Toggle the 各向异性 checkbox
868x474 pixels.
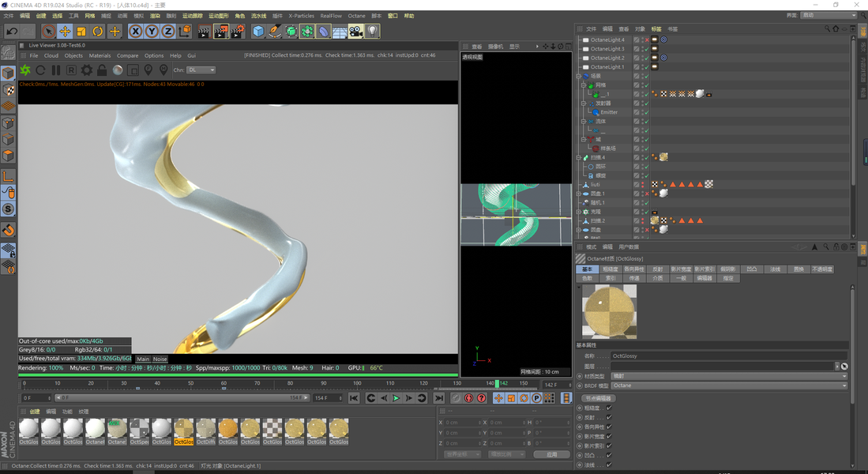click(x=609, y=427)
